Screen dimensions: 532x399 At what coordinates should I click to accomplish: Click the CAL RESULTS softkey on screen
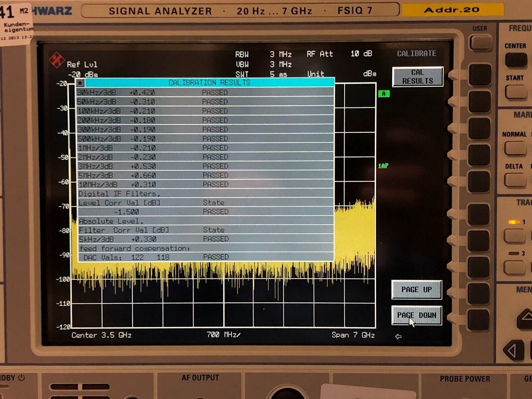pyautogui.click(x=417, y=77)
